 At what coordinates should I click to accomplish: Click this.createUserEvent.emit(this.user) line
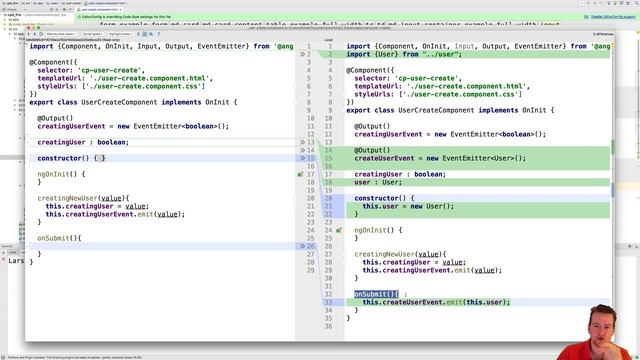(x=436, y=302)
